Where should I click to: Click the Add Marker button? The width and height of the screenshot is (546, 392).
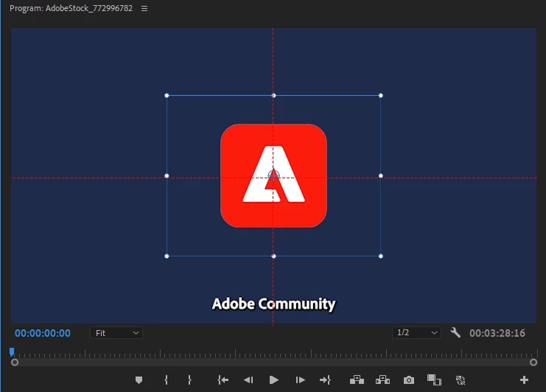(x=139, y=379)
